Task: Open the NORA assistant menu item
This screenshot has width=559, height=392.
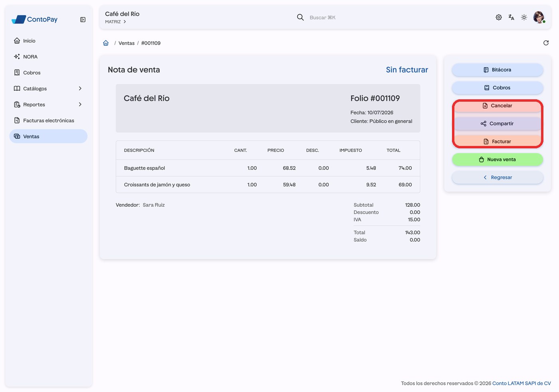Action: [x=48, y=57]
